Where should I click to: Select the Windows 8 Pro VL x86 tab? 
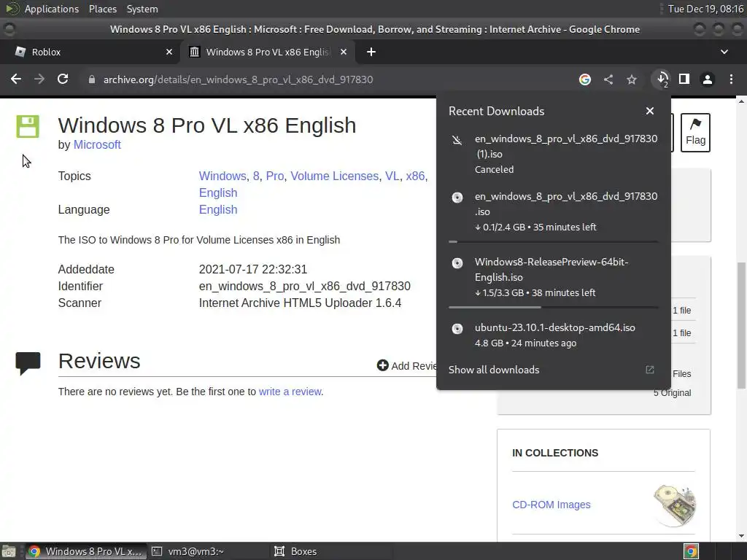click(x=267, y=52)
